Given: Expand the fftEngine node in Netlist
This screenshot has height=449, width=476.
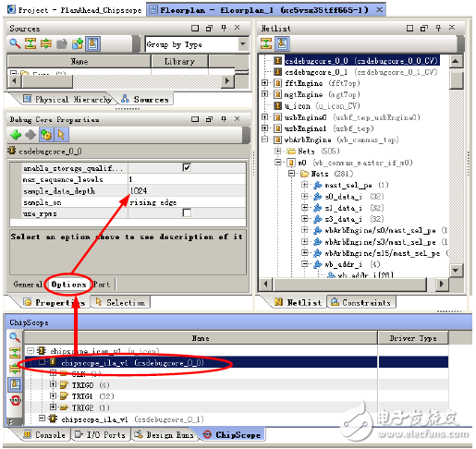Looking at the screenshot, I should [x=264, y=83].
